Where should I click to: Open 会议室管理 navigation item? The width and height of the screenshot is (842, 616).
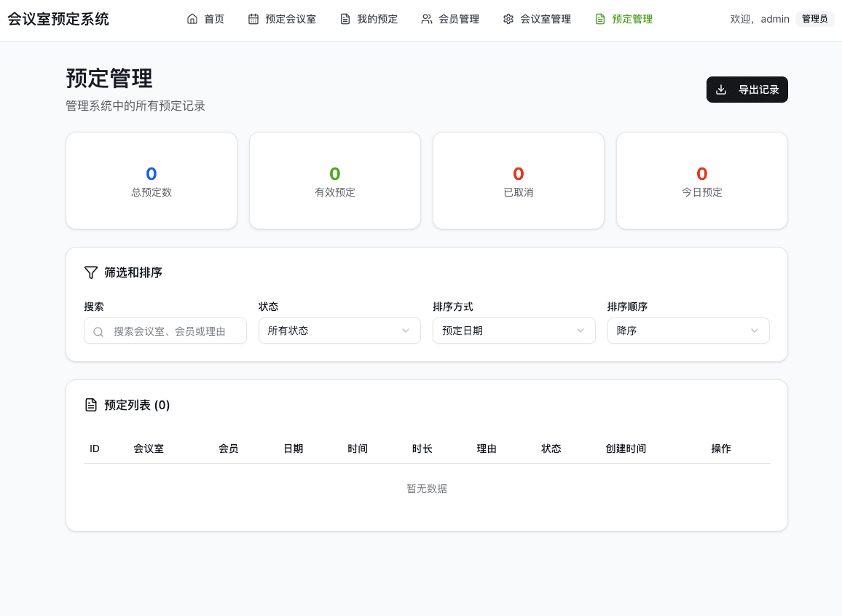click(x=537, y=20)
